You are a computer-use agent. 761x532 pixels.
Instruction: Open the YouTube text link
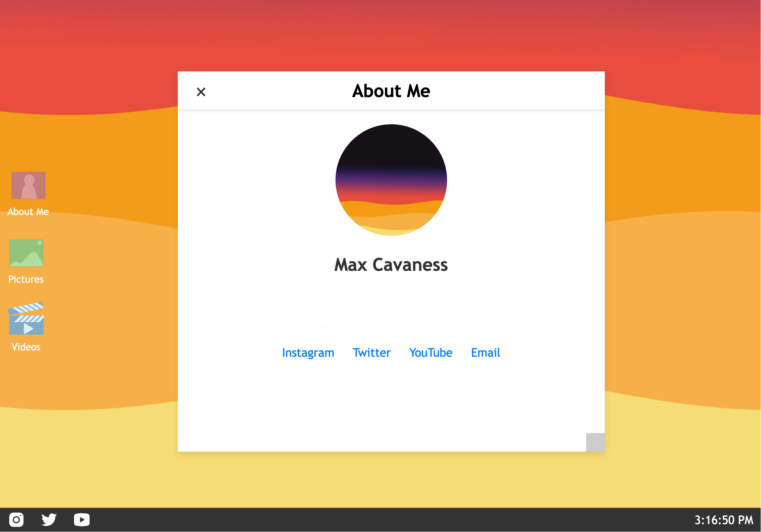(x=431, y=353)
